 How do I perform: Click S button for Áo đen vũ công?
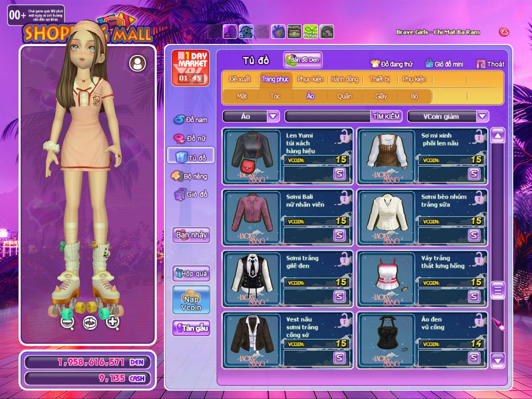click(474, 358)
